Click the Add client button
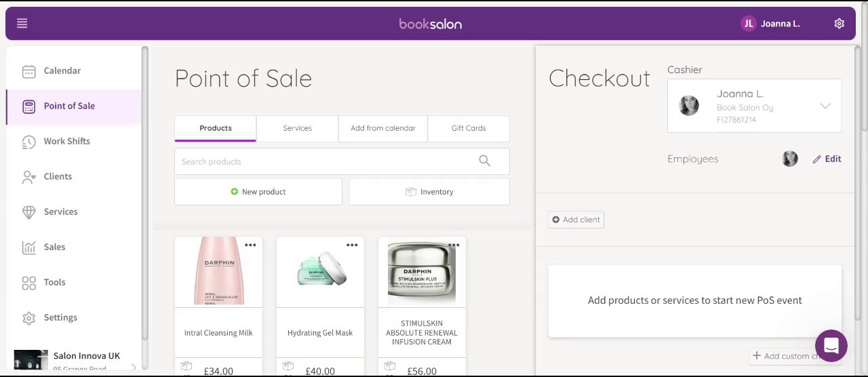Viewport: 868px width, 377px height. coord(576,220)
